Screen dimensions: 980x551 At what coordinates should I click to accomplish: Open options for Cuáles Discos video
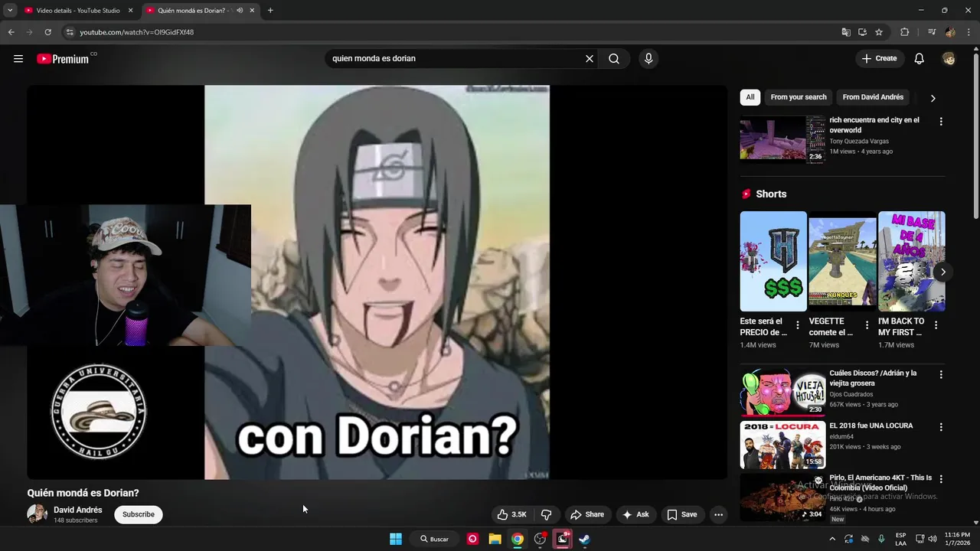click(941, 375)
